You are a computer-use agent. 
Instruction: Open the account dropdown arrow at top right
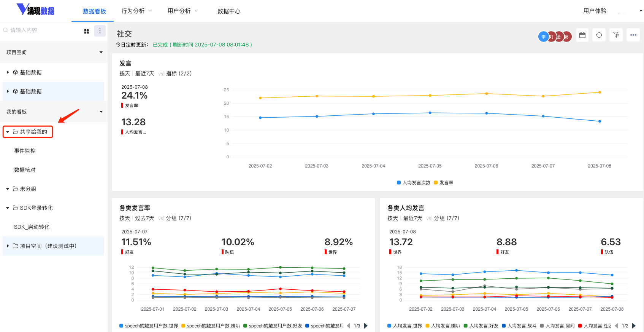pyautogui.click(x=641, y=11)
